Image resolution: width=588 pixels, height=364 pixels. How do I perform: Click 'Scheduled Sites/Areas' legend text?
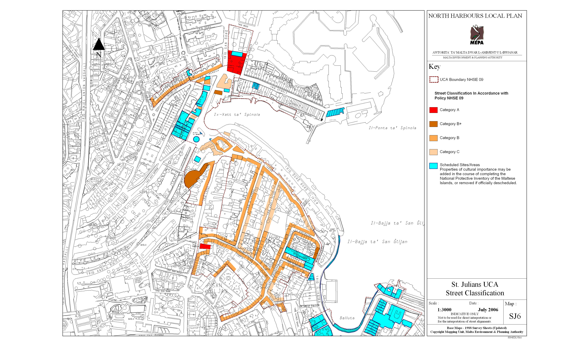tap(460, 165)
